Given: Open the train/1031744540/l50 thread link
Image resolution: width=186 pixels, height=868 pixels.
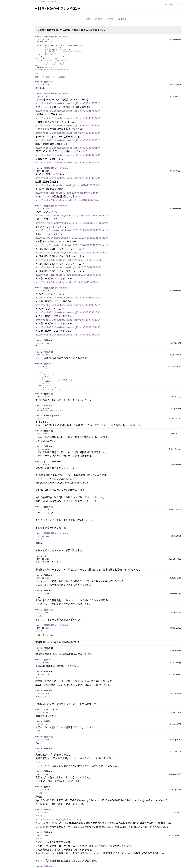Looking at the screenshot, I should coord(69,260).
